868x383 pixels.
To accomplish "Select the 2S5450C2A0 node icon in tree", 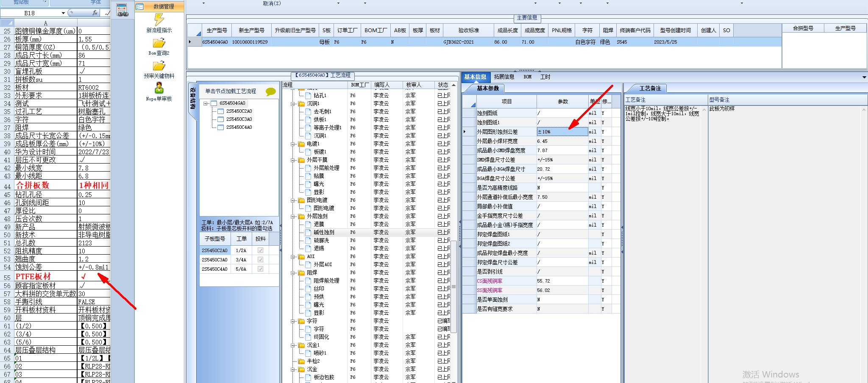I will pyautogui.click(x=220, y=111).
